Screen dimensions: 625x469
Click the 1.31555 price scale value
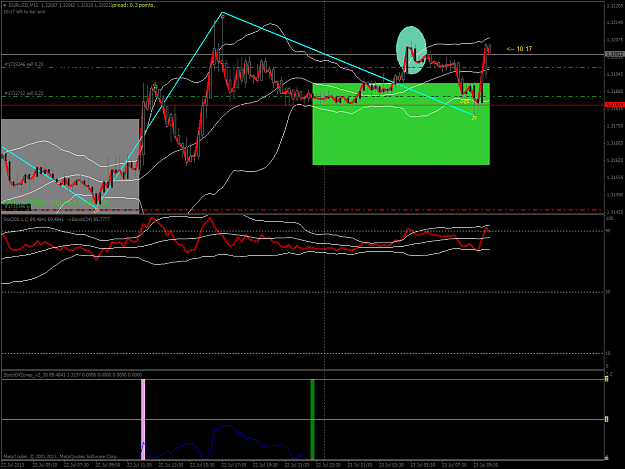614,177
